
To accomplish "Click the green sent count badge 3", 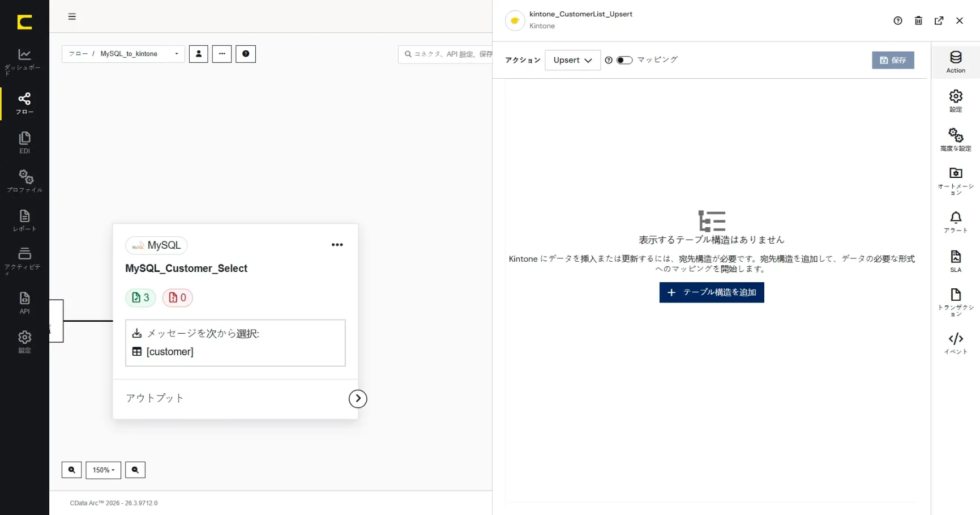I will [x=140, y=297].
